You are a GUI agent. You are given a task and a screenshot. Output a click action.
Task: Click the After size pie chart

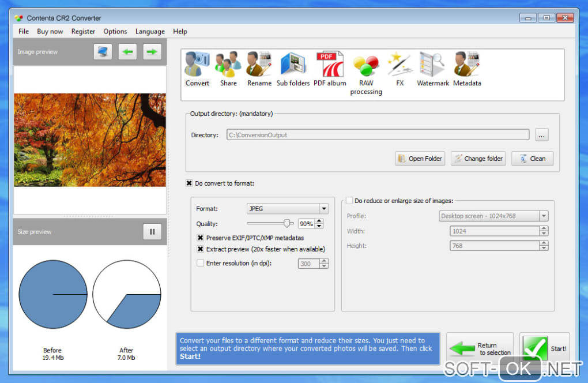pyautogui.click(x=127, y=295)
